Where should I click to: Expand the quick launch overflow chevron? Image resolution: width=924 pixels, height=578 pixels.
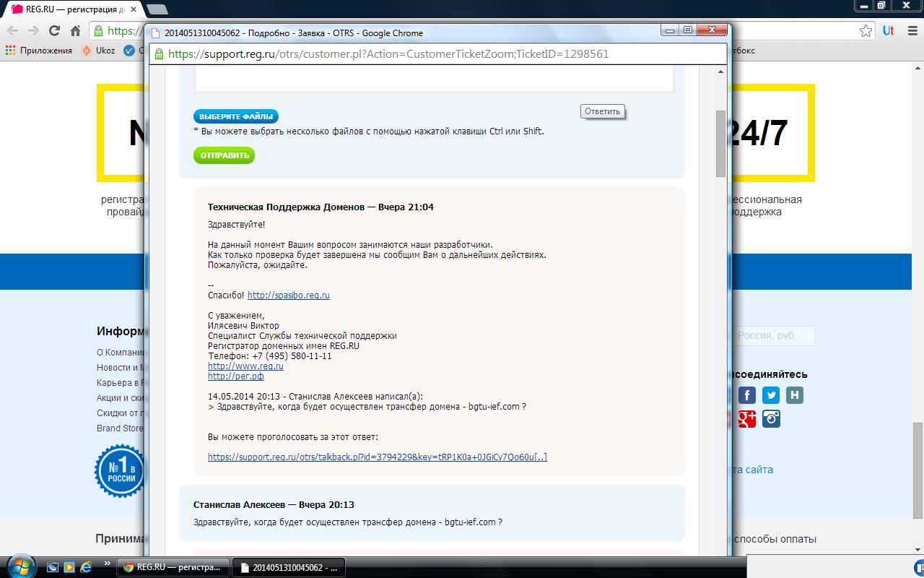pos(108,564)
